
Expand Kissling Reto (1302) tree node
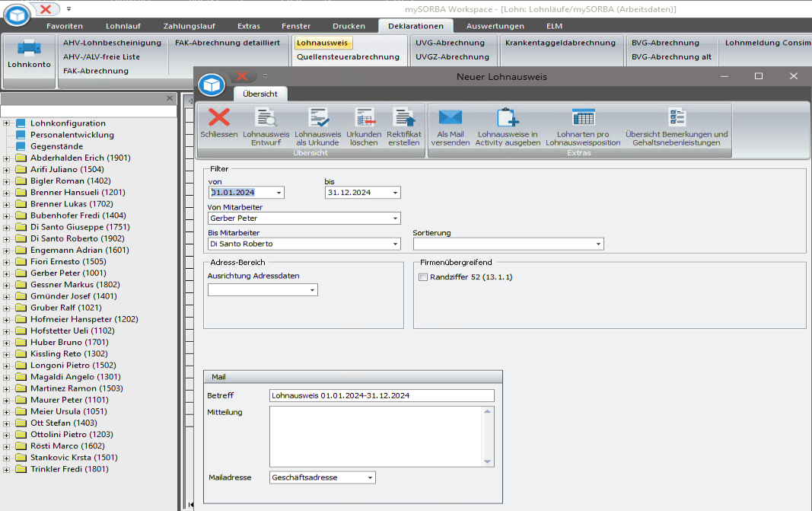pos(6,354)
